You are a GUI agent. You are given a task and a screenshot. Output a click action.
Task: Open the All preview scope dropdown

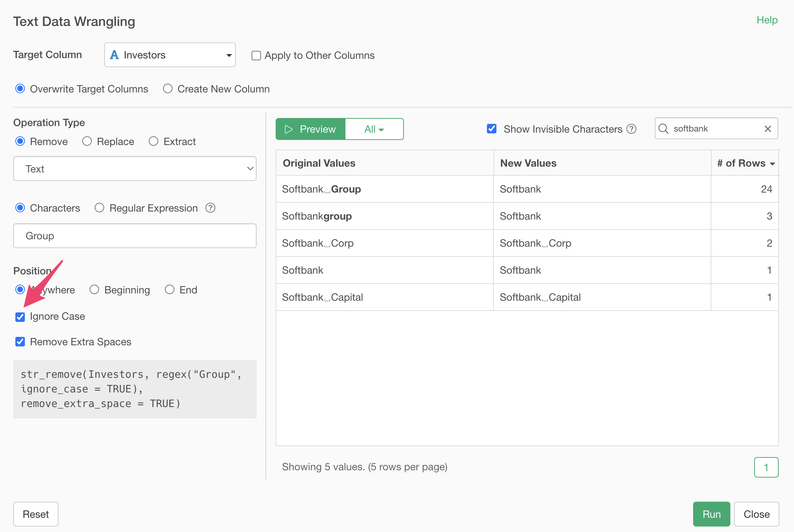click(374, 129)
